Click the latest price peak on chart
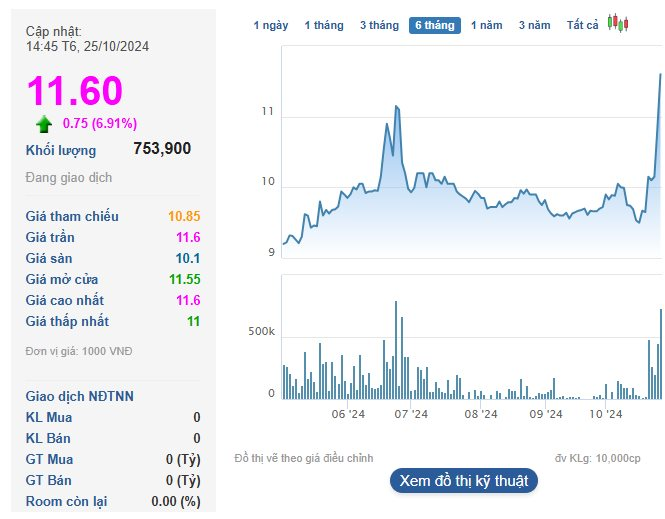Screen dimensions: 665x519 660,74
